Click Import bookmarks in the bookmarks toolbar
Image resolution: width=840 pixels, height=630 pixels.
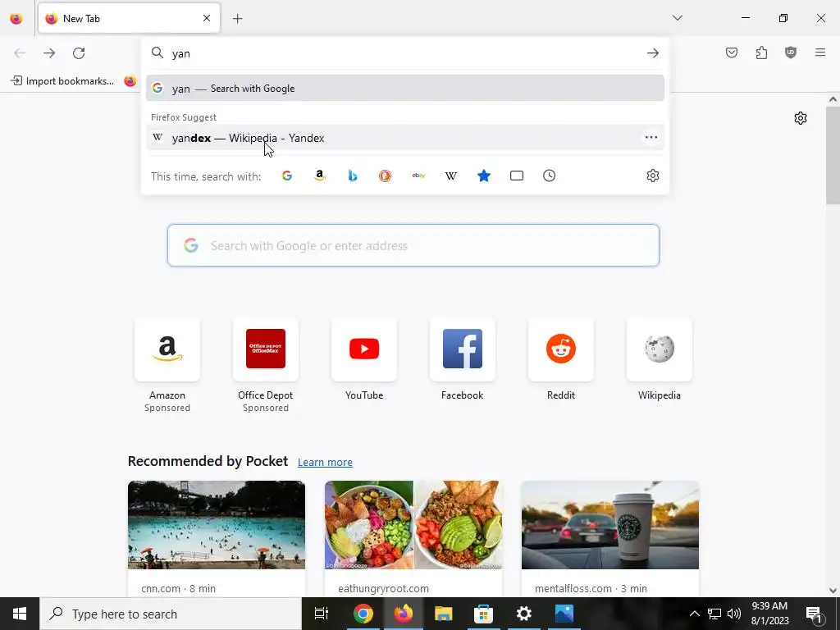coord(62,81)
